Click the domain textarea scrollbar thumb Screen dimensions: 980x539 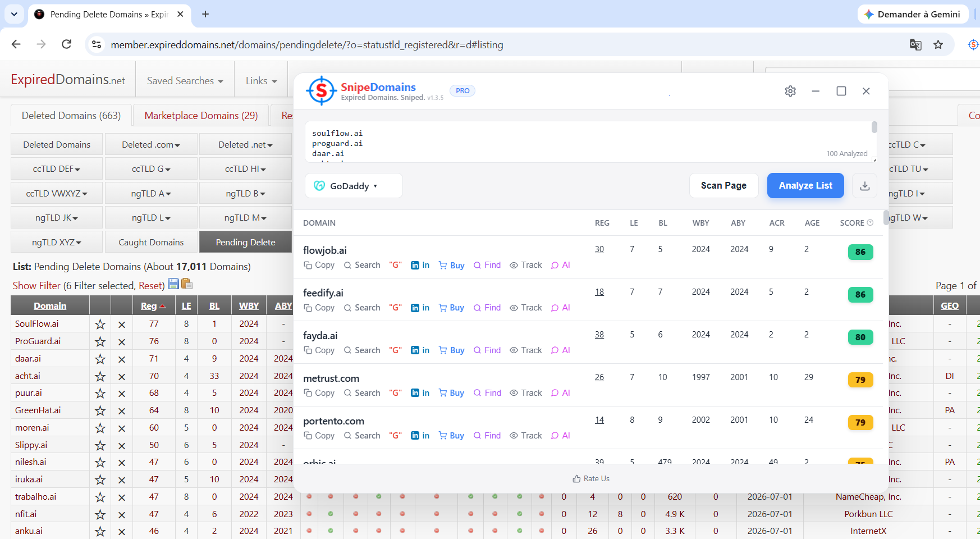pos(874,127)
